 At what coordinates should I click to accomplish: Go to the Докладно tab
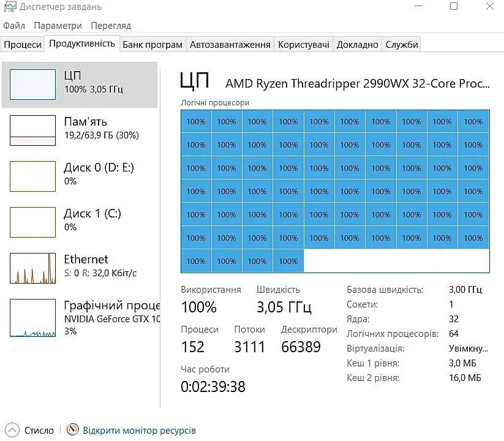point(357,44)
